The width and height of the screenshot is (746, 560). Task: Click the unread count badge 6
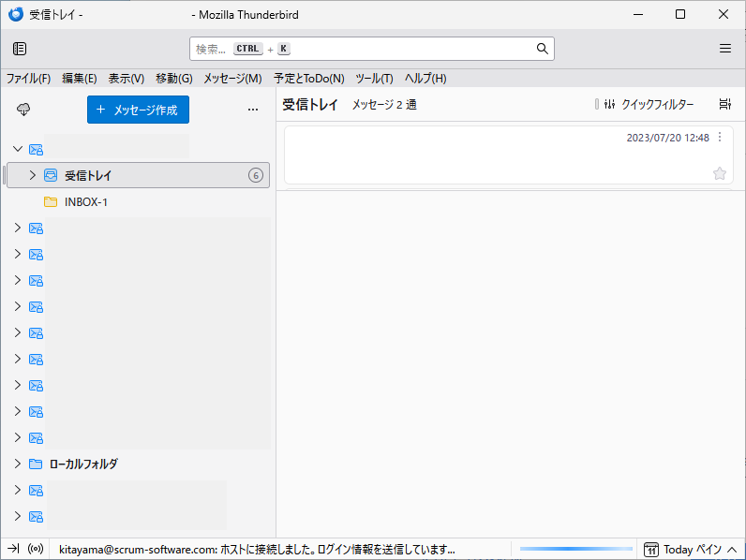(256, 175)
